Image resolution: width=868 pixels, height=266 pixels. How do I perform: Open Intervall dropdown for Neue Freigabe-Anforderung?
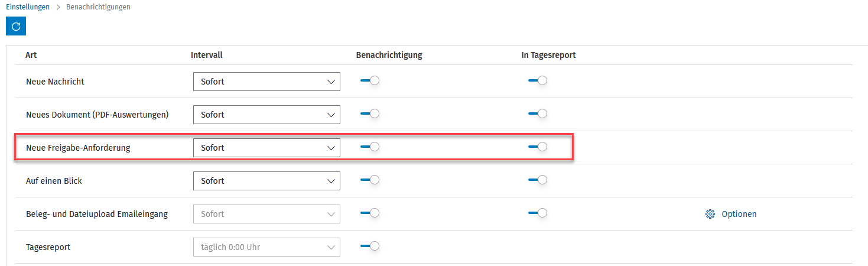click(266, 148)
